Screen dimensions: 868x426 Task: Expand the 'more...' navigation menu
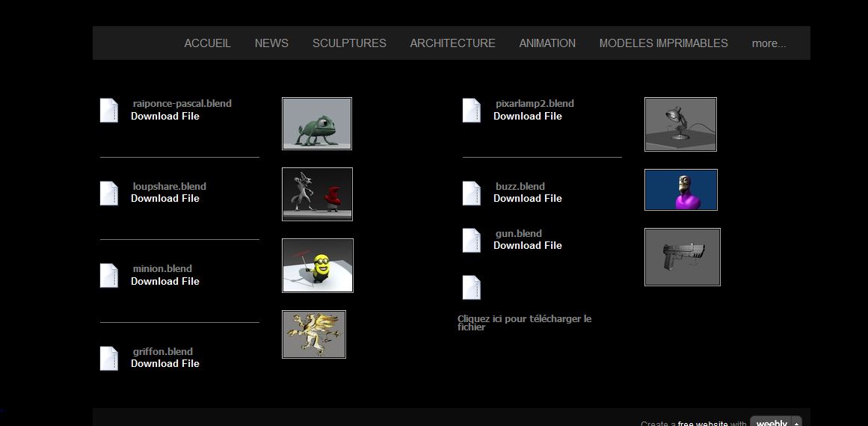point(769,43)
